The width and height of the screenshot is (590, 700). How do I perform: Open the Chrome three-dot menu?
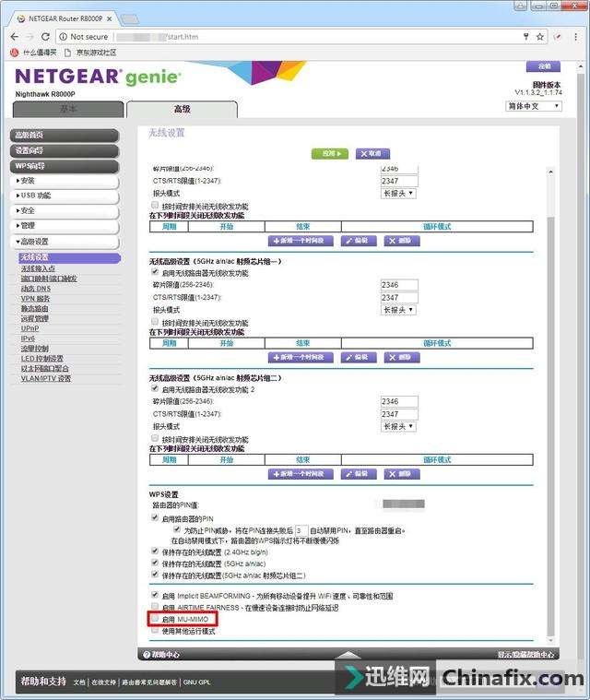pos(576,37)
